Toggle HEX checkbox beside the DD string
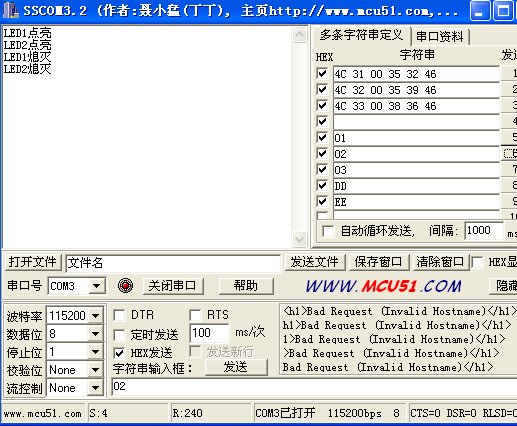 (x=322, y=185)
